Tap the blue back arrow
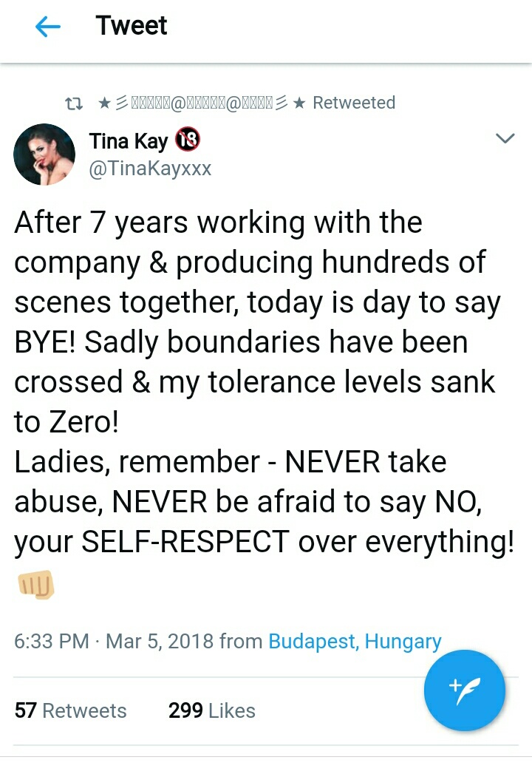The height and width of the screenshot is (774, 532). [48, 27]
